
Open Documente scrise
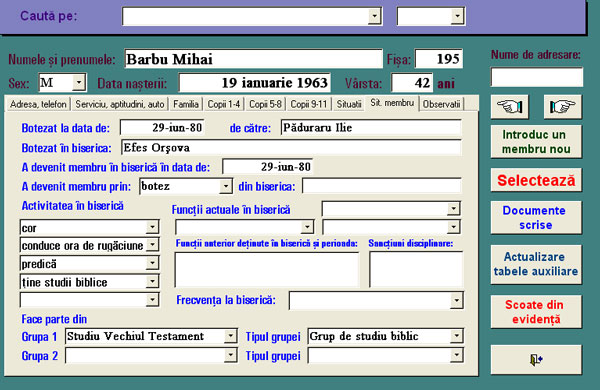(536, 217)
